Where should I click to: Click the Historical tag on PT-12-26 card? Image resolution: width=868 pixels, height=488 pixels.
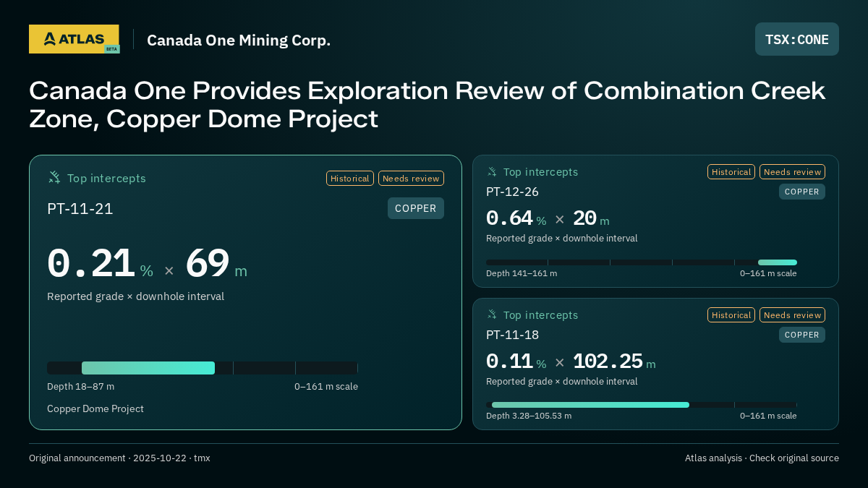731,172
